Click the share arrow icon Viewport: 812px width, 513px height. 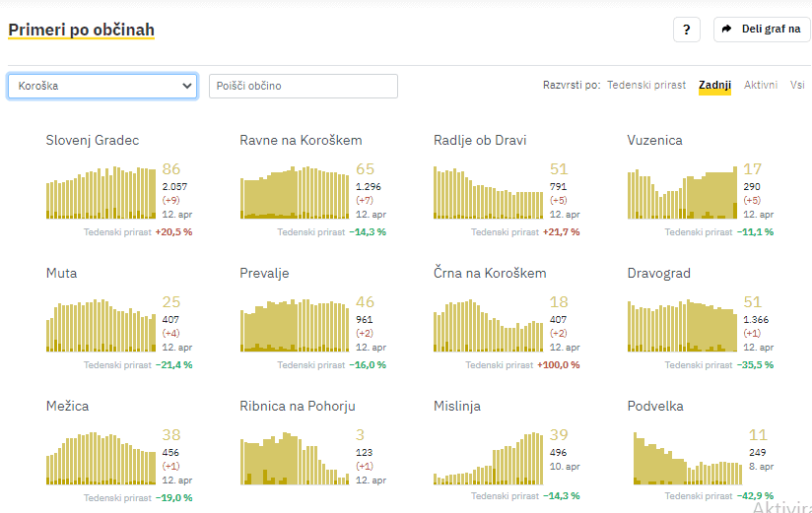(727, 30)
